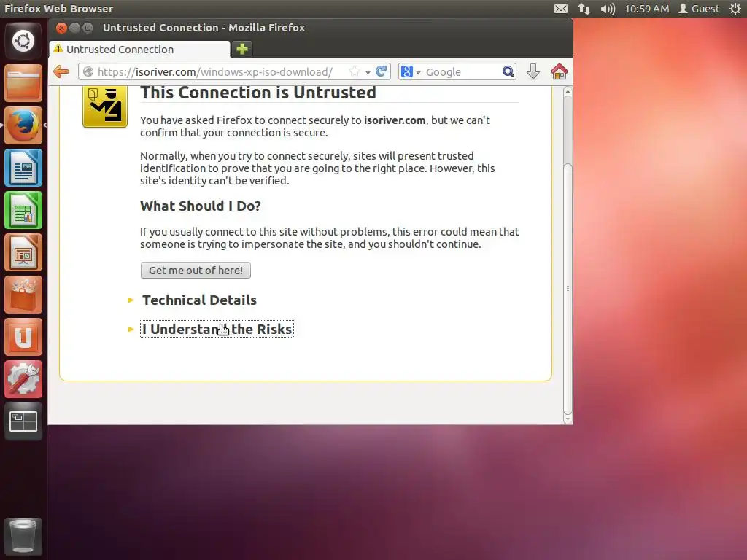747x560 pixels.
Task: Expand the Technical Details section
Action: click(199, 300)
